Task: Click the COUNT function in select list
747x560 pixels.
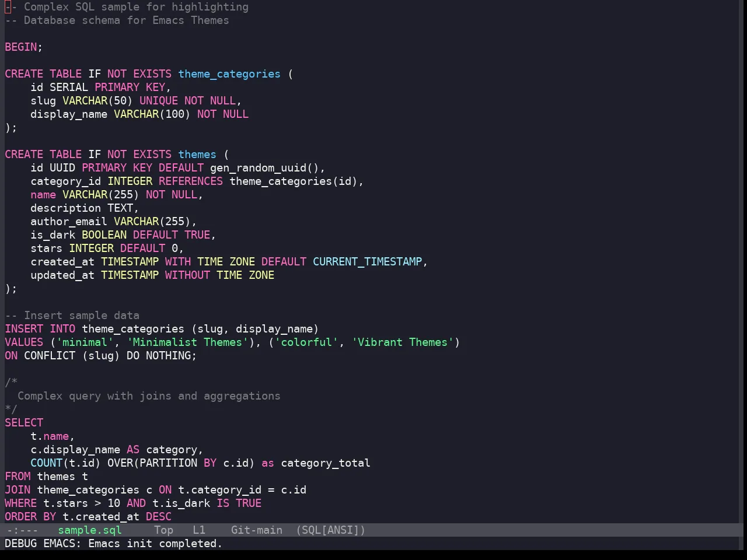Action: tap(47, 463)
